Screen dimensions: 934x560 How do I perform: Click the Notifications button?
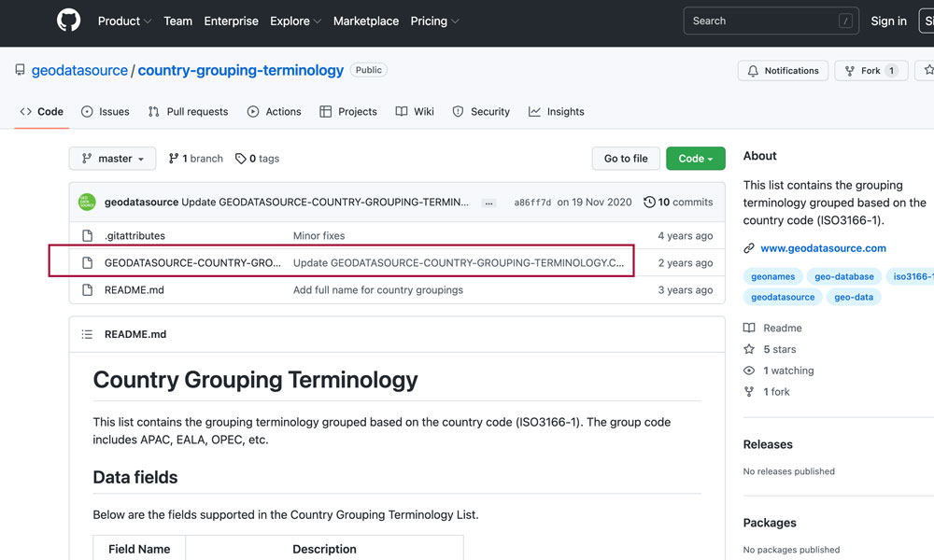[x=784, y=71]
